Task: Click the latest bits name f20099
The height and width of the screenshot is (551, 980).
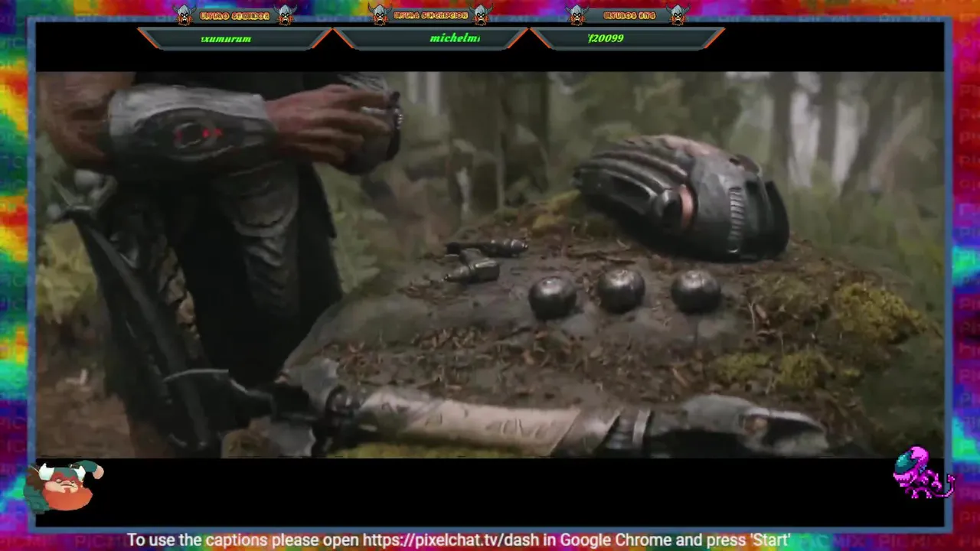Action: coord(606,38)
